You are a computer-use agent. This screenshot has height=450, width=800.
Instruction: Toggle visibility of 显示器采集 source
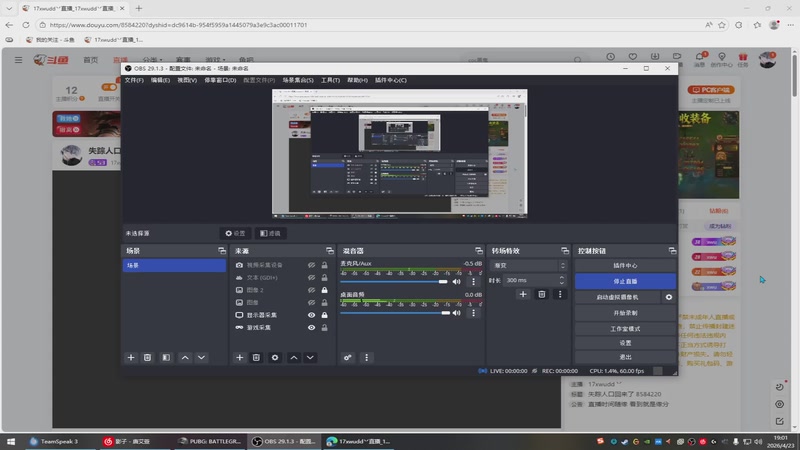(311, 315)
